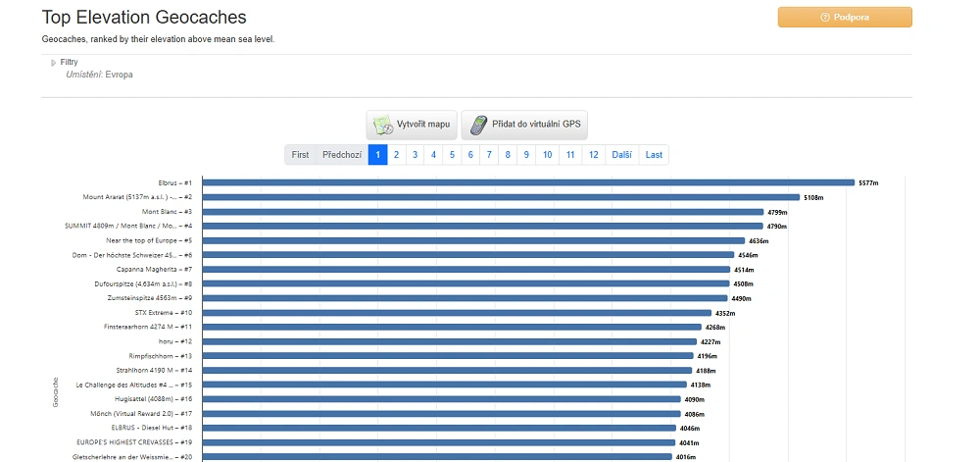Jump to page 12 of results

[x=593, y=155]
